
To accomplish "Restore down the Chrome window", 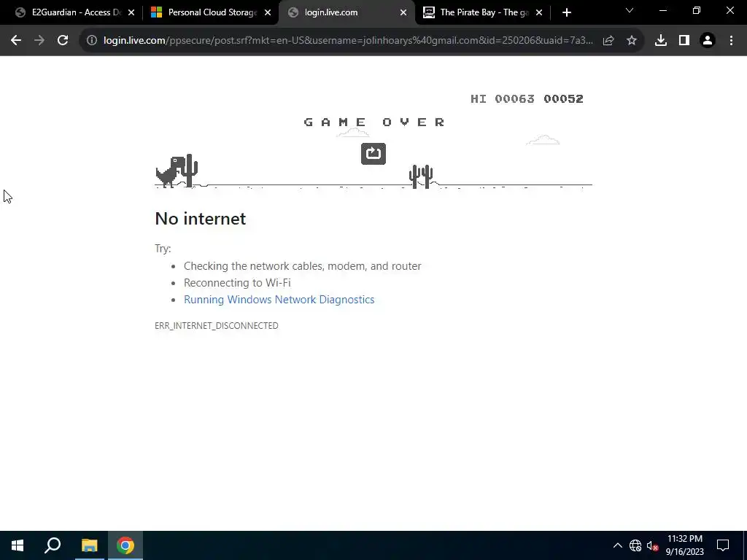I will [x=697, y=10].
